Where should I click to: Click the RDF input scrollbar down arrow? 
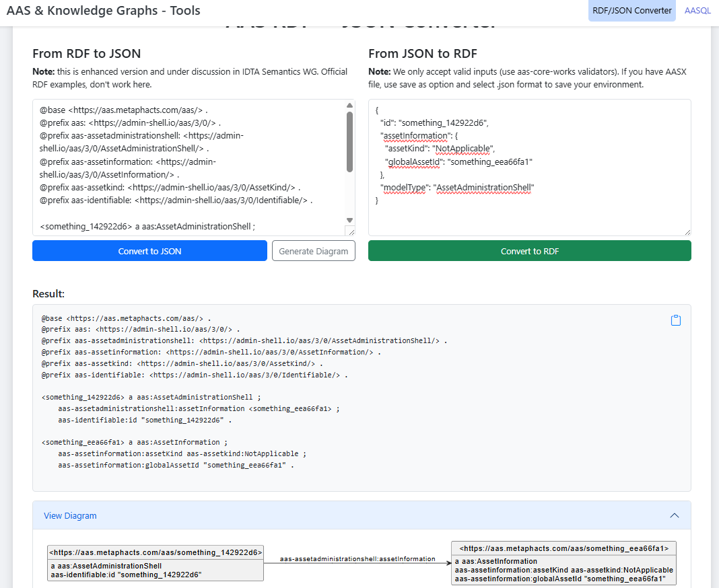(x=349, y=220)
